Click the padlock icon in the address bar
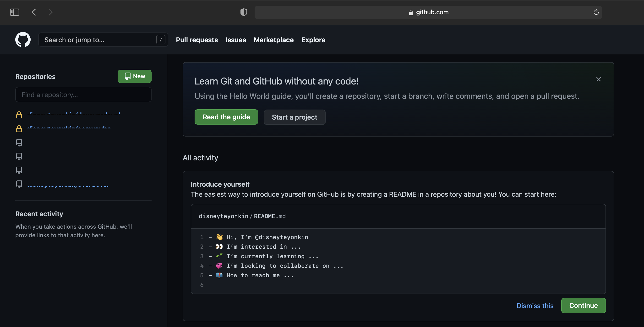Screen dimensions: 644x327 [411, 12]
